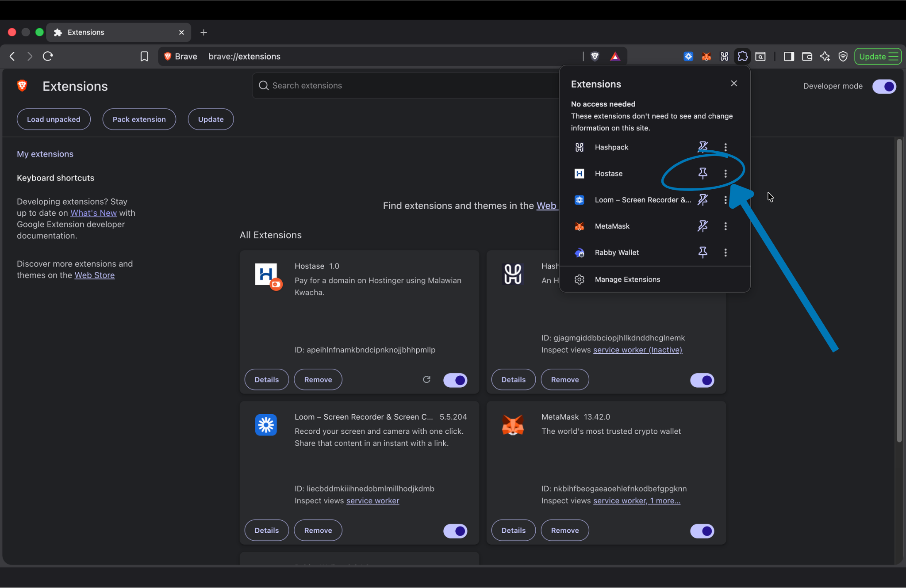Click the browser back arrow
Image resolution: width=906 pixels, height=588 pixels.
click(12, 57)
